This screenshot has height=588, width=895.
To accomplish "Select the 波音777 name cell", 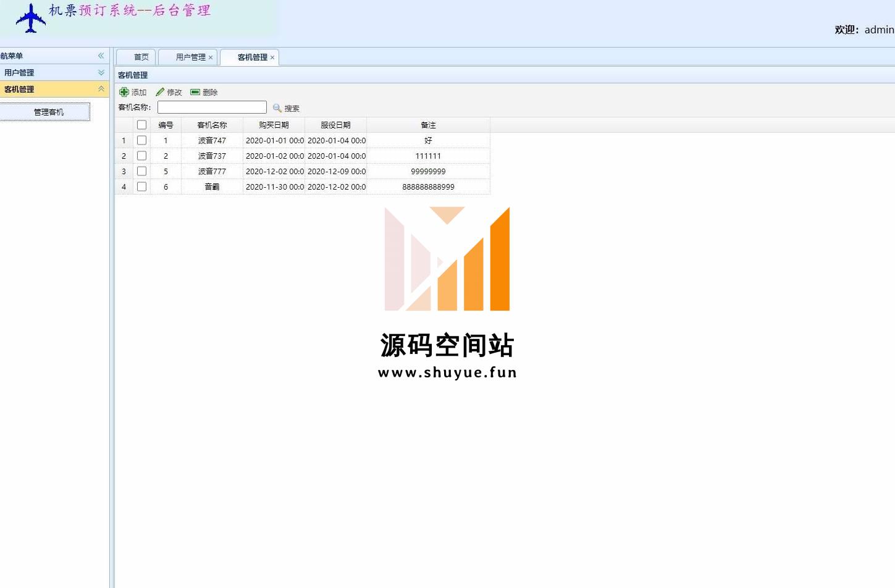I will (x=212, y=171).
